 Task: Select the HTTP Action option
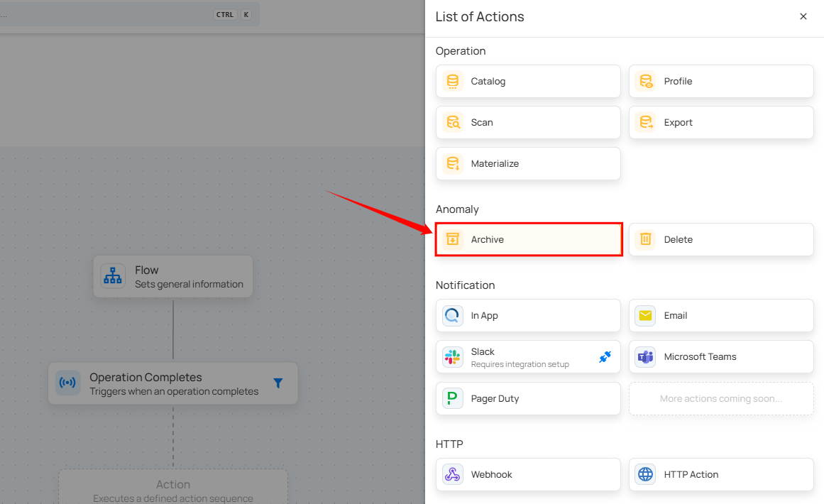tap(721, 475)
